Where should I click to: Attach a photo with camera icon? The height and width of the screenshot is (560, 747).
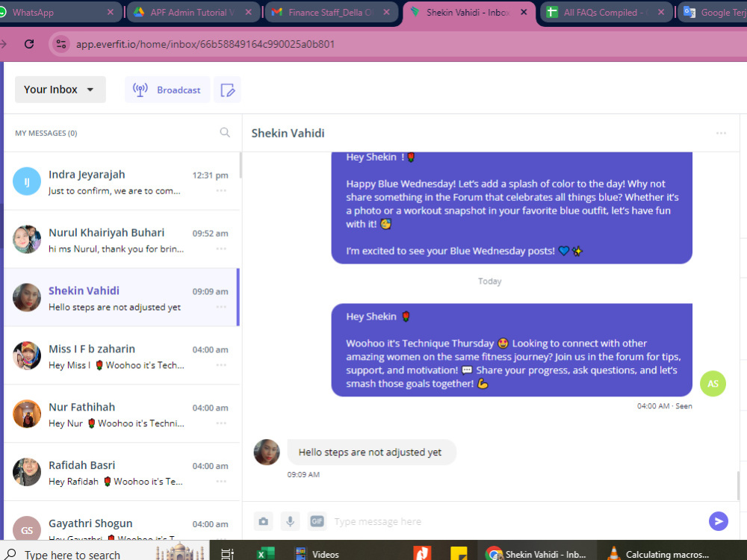(x=264, y=521)
